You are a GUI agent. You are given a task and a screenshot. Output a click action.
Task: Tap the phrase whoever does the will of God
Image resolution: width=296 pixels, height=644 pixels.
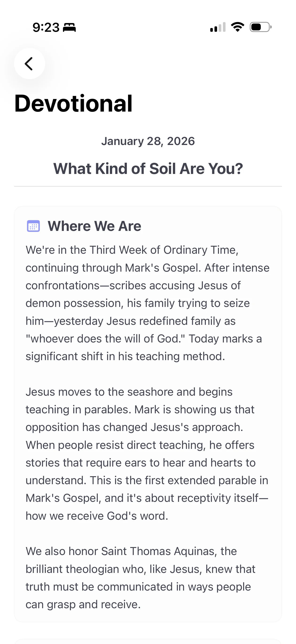click(105, 339)
